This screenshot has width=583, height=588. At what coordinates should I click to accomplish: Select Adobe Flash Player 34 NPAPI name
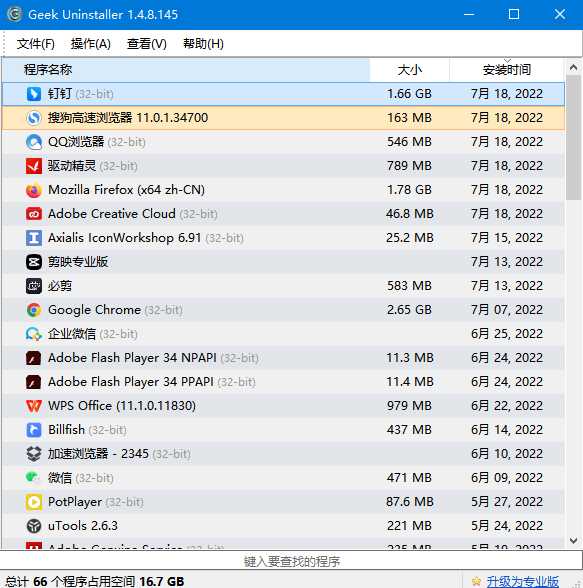(x=132, y=358)
